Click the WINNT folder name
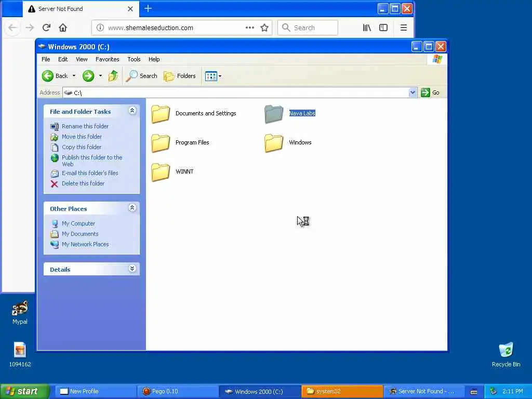The height and width of the screenshot is (399, 532). coord(184,171)
